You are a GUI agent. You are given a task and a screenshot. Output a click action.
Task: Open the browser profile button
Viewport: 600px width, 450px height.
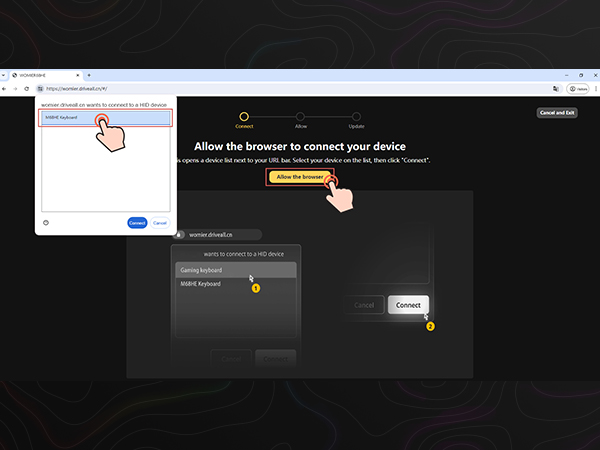coord(576,88)
